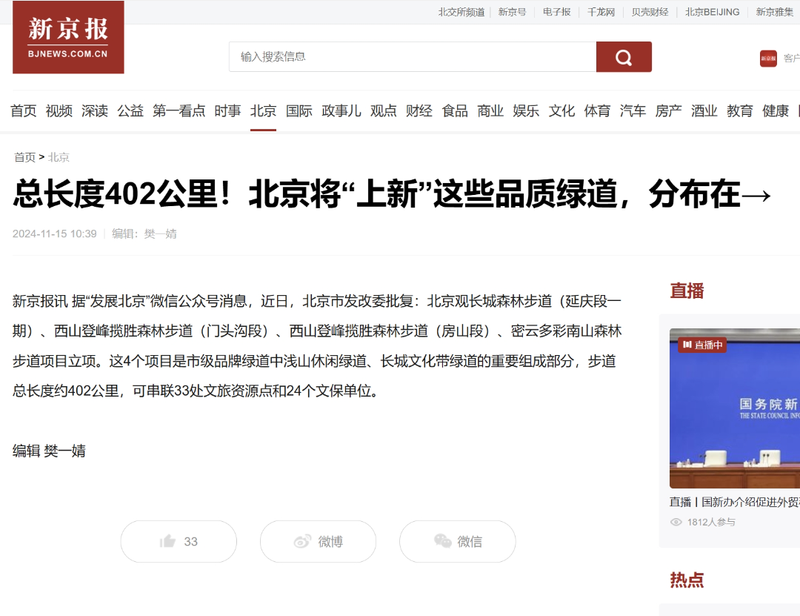This screenshot has height=616, width=800.
Task: Open the 北京 navigation tab
Action: point(263,111)
